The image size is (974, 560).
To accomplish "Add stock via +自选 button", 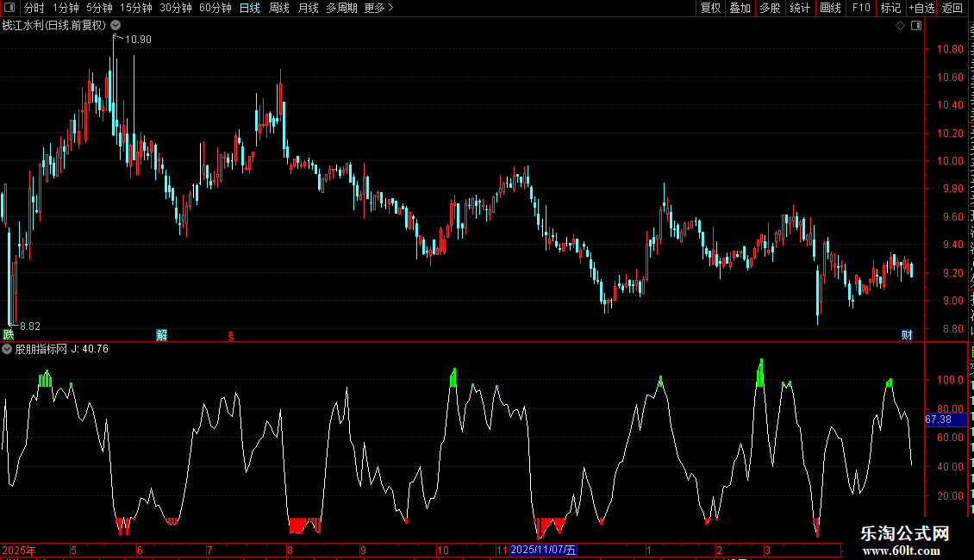I will pos(921,8).
